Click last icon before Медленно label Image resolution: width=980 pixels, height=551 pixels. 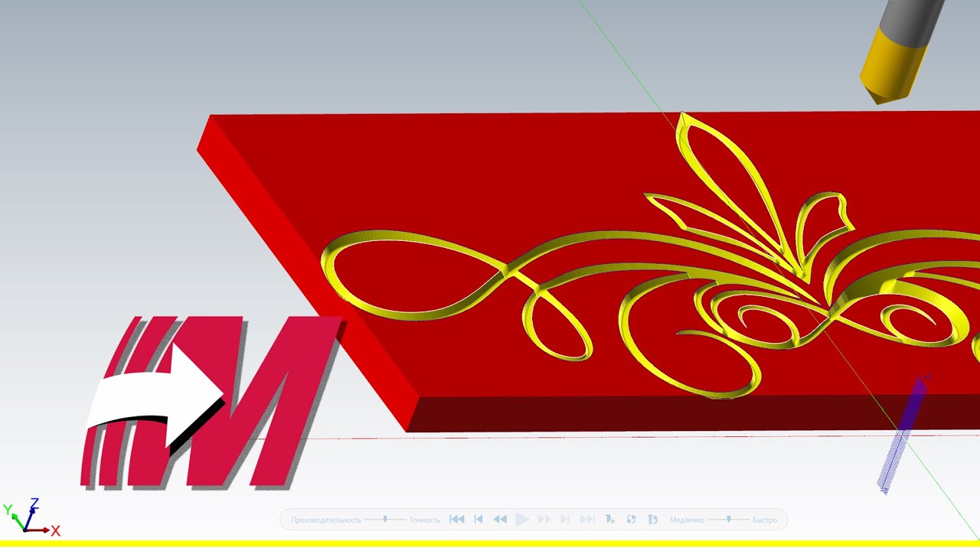[x=653, y=520]
